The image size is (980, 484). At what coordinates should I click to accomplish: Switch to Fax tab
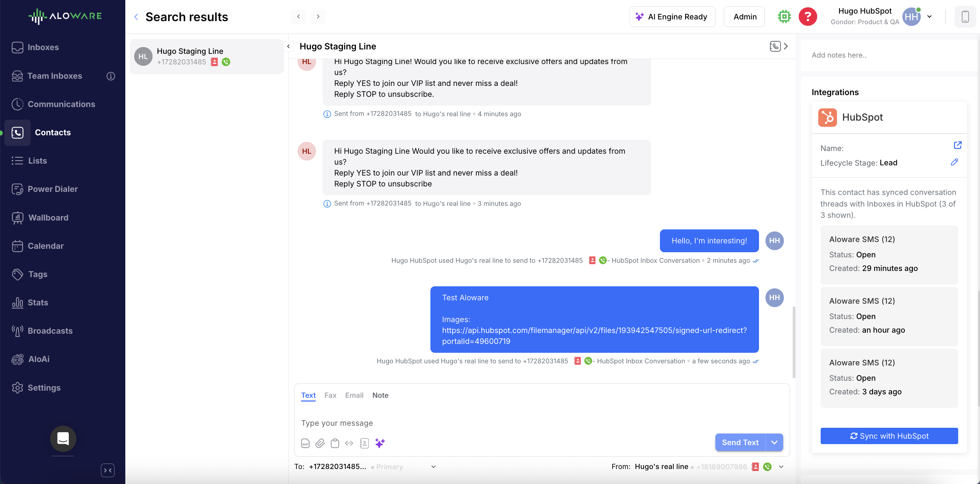(330, 395)
